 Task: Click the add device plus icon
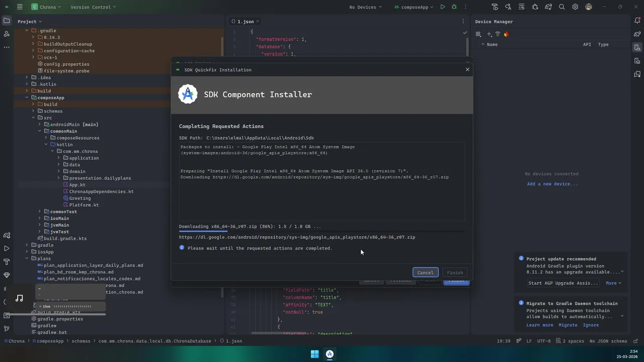[489, 34]
